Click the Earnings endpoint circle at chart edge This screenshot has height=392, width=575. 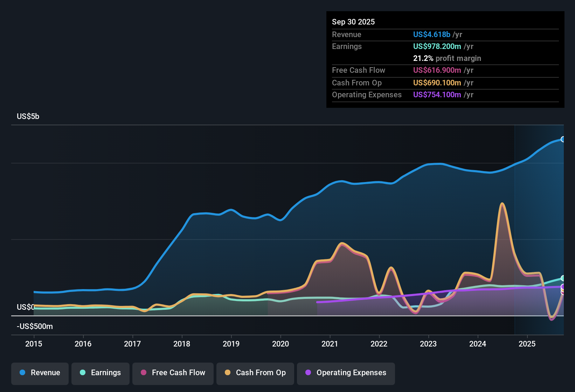click(x=563, y=278)
